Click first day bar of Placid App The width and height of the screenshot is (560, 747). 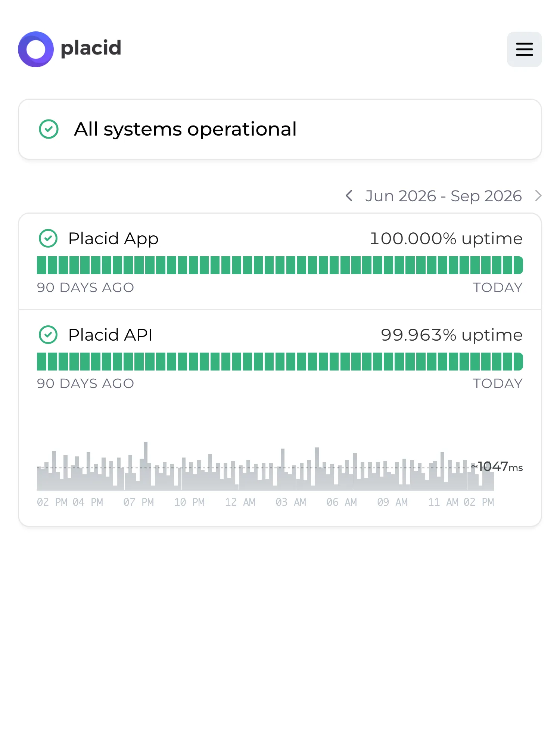tap(41, 265)
